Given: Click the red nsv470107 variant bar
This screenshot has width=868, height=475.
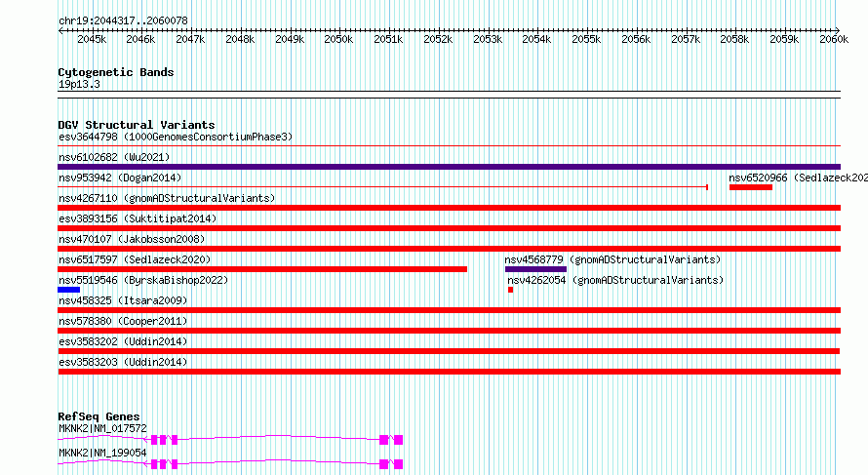Looking at the screenshot, I should [x=449, y=249].
